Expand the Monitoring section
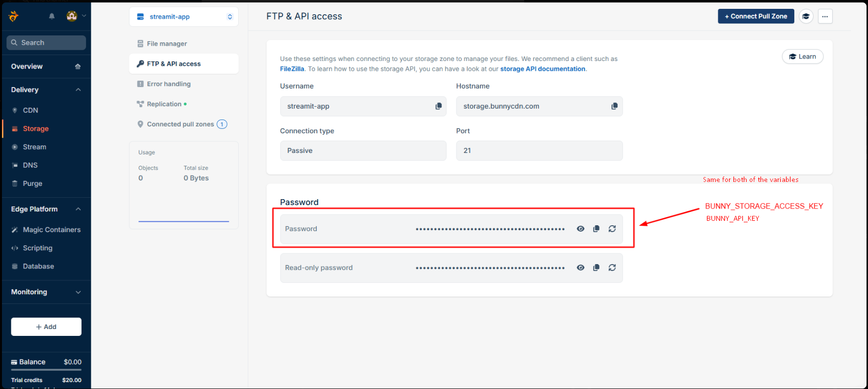Image resolution: width=868 pixels, height=389 pixels. pyautogui.click(x=78, y=292)
